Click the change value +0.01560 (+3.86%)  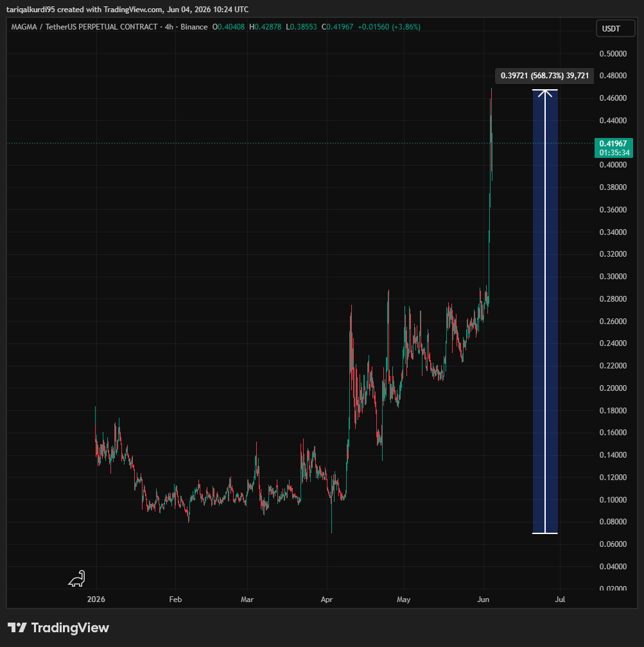389,27
